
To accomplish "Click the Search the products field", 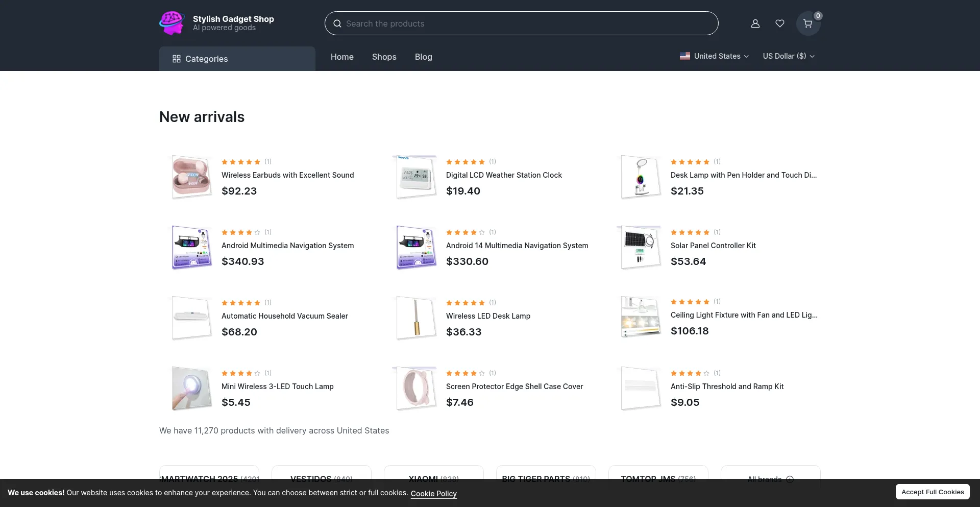I will pos(526,23).
